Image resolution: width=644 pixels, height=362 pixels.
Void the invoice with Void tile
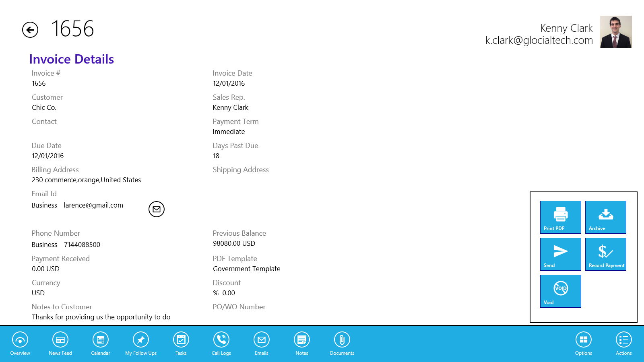(x=561, y=291)
